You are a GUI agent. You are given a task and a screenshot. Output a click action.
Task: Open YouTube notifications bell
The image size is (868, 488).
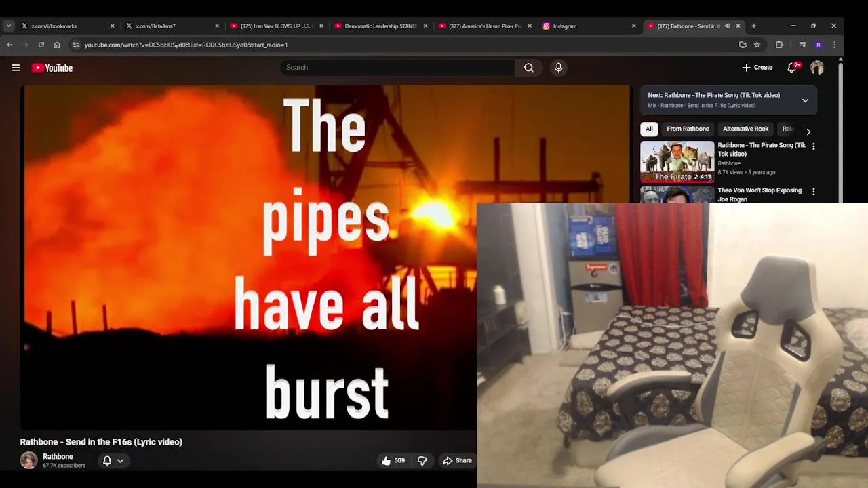point(792,68)
